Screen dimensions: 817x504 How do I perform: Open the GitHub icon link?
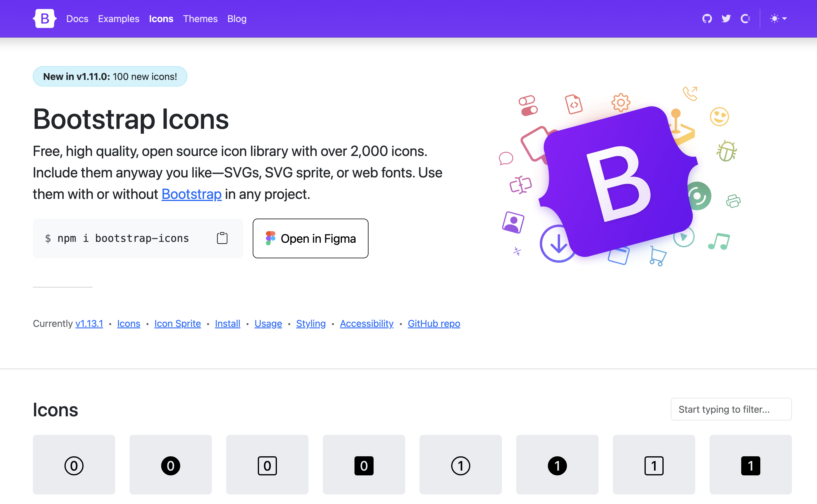click(707, 19)
